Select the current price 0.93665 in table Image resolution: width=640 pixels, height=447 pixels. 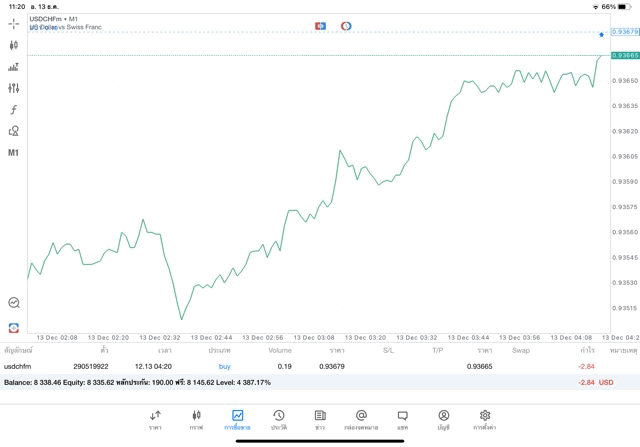(480, 367)
